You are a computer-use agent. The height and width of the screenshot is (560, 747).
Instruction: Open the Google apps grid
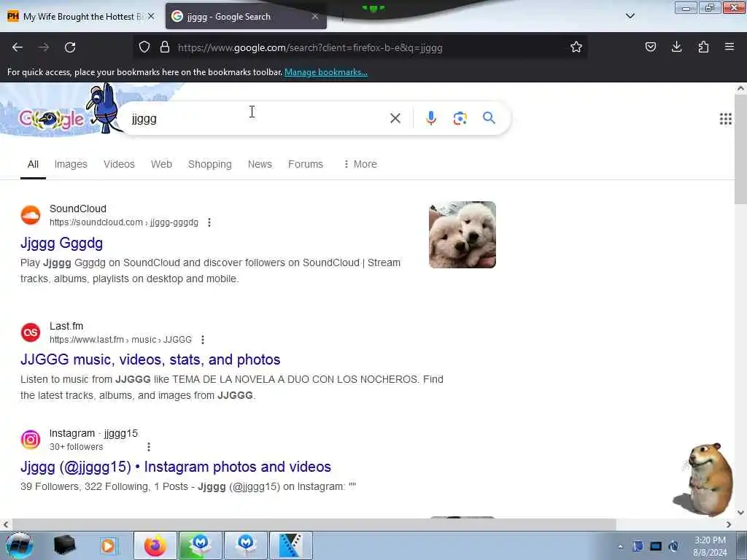pyautogui.click(x=725, y=119)
